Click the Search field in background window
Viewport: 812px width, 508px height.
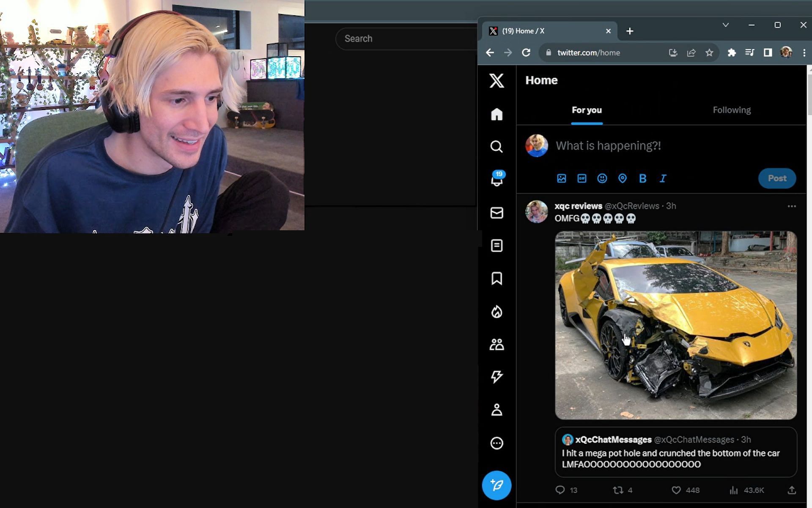pyautogui.click(x=406, y=39)
